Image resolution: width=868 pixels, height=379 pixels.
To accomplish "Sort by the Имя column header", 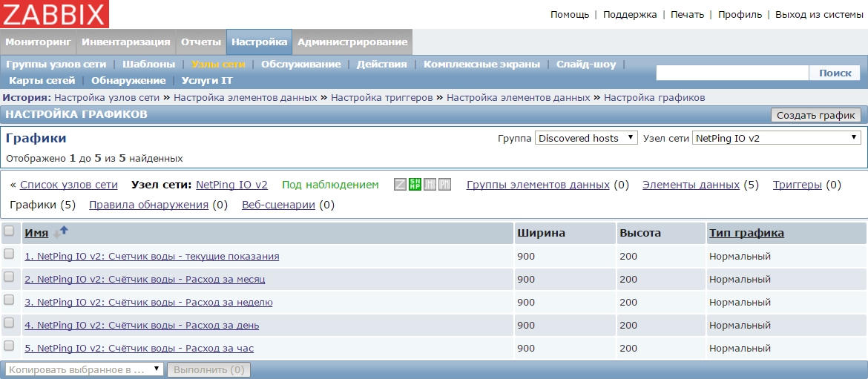I will coord(36,234).
